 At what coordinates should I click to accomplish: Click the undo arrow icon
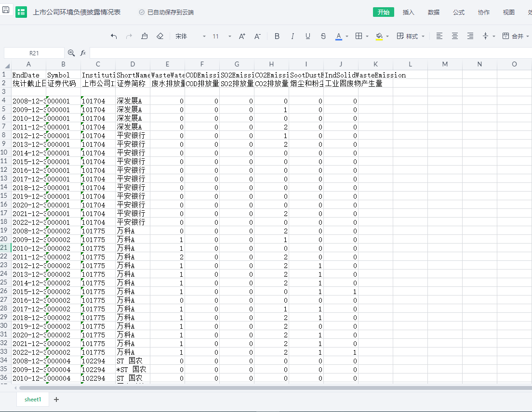pyautogui.click(x=114, y=36)
